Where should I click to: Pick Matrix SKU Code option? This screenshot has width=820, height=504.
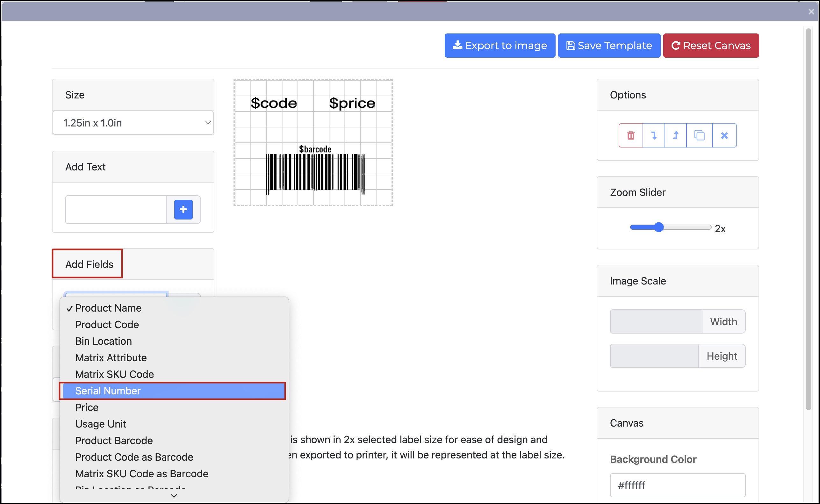[x=114, y=374]
